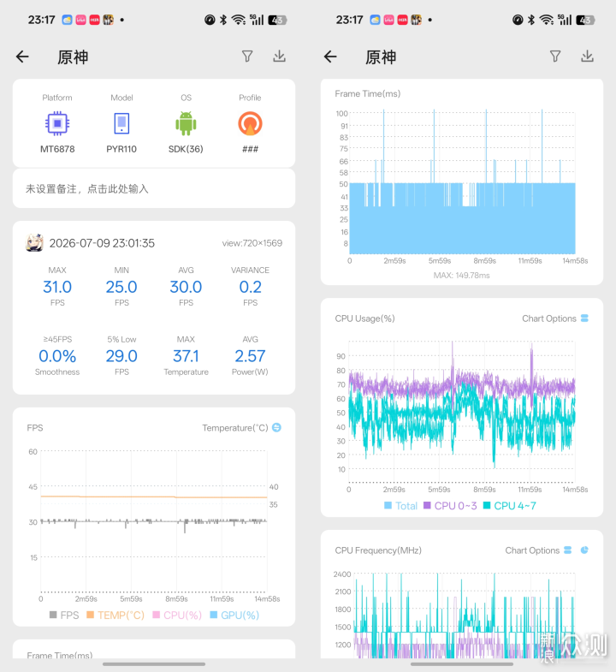
Task: Toggle FPS legend in FPS chart
Action: pyautogui.click(x=64, y=615)
